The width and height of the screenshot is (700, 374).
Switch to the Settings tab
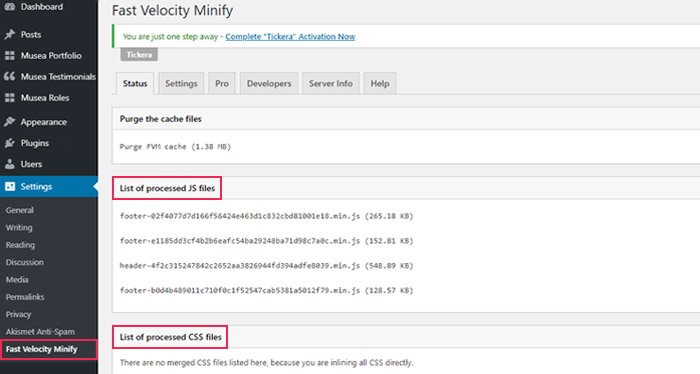181,83
